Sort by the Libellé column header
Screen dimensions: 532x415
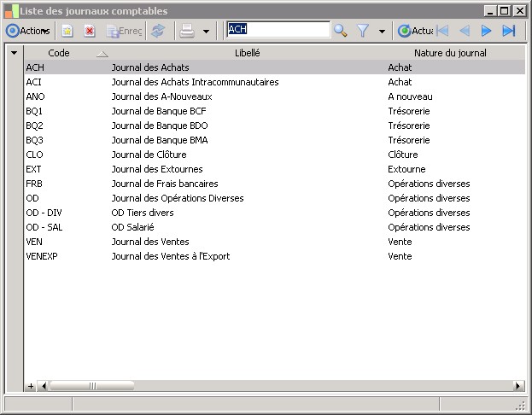pos(248,53)
